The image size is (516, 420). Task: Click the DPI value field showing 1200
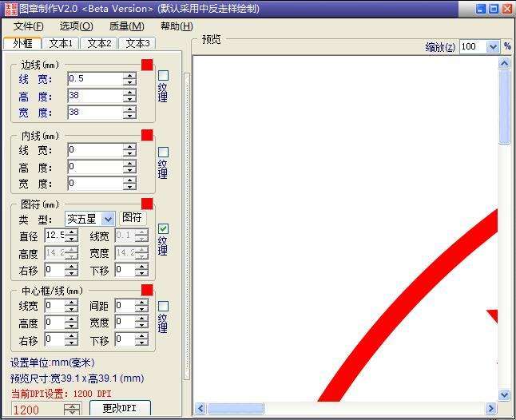tap(38, 410)
